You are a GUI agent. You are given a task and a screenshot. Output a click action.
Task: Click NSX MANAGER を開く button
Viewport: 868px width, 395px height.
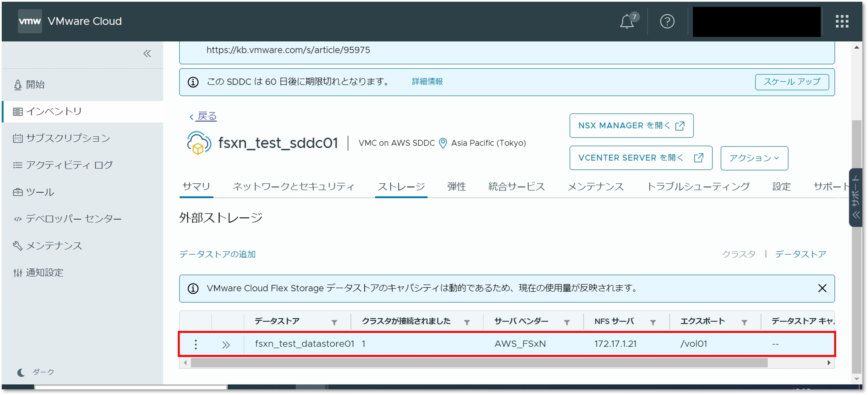click(632, 125)
